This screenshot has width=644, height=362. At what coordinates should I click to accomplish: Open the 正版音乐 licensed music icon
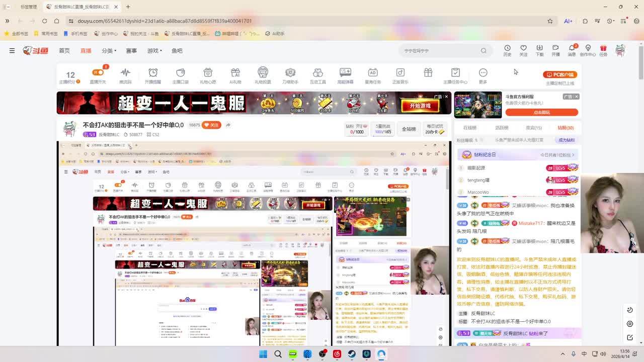[400, 73]
